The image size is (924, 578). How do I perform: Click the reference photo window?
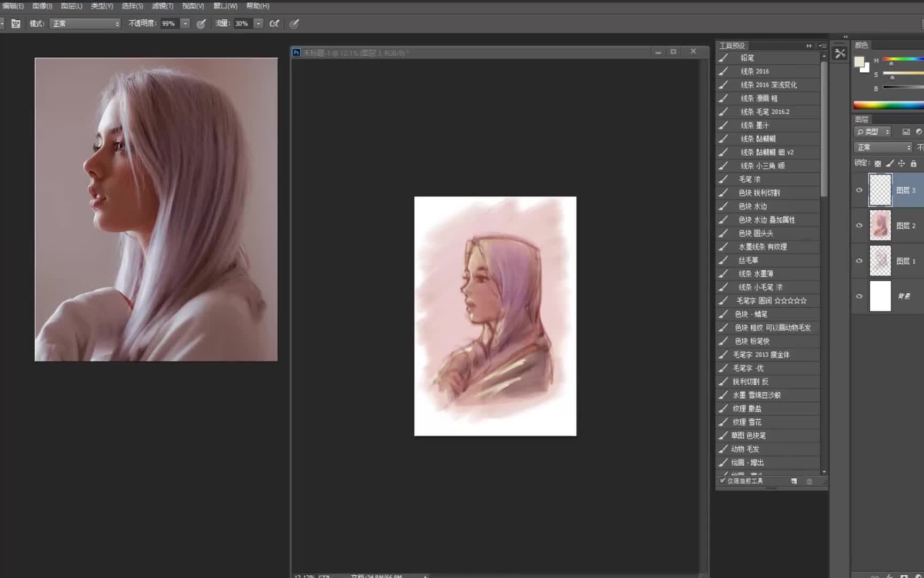click(x=156, y=209)
